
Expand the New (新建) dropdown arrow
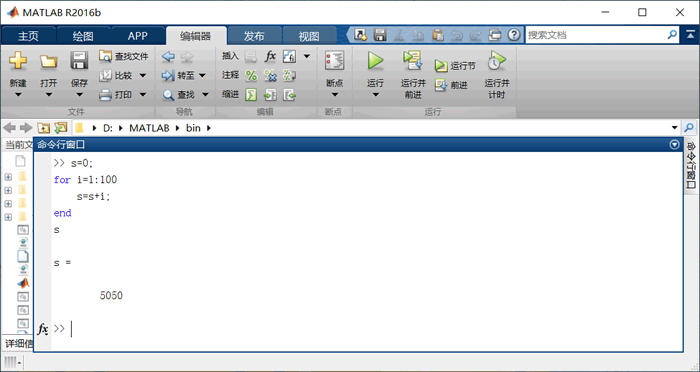point(18,95)
